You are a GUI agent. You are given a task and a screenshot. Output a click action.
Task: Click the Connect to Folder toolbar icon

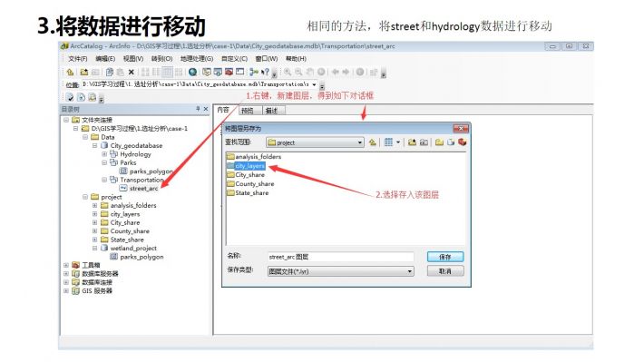(84, 72)
